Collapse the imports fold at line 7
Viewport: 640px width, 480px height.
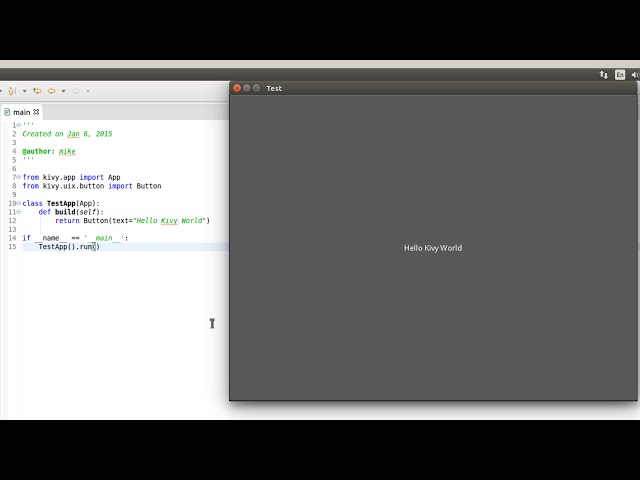click(19, 177)
